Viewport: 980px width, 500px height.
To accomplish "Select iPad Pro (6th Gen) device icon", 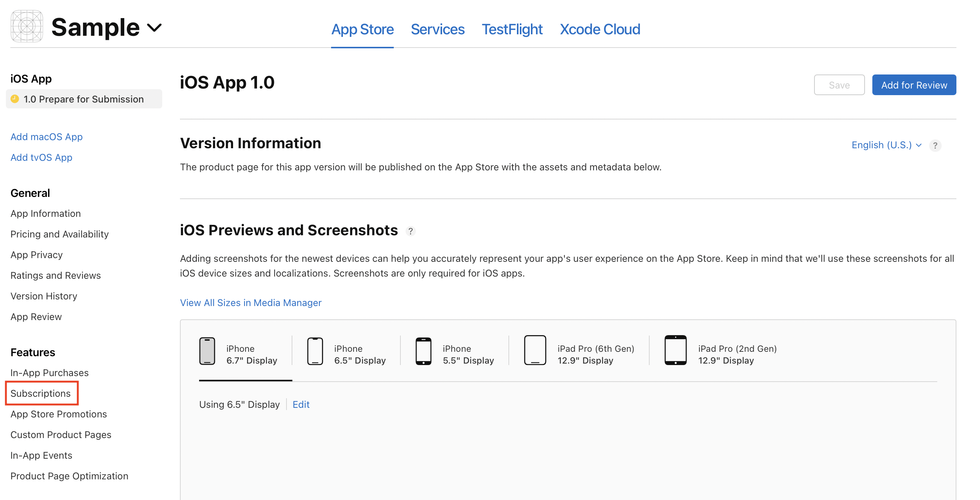I will coord(535,350).
